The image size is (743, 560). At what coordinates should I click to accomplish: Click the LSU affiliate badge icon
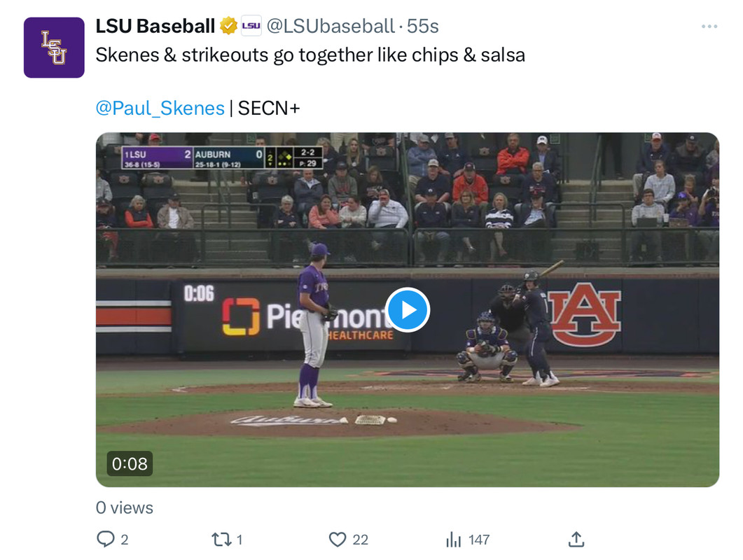[251, 26]
